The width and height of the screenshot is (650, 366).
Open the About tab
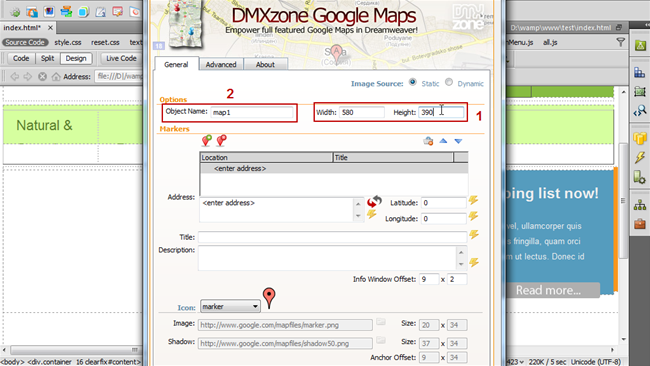pos(265,64)
